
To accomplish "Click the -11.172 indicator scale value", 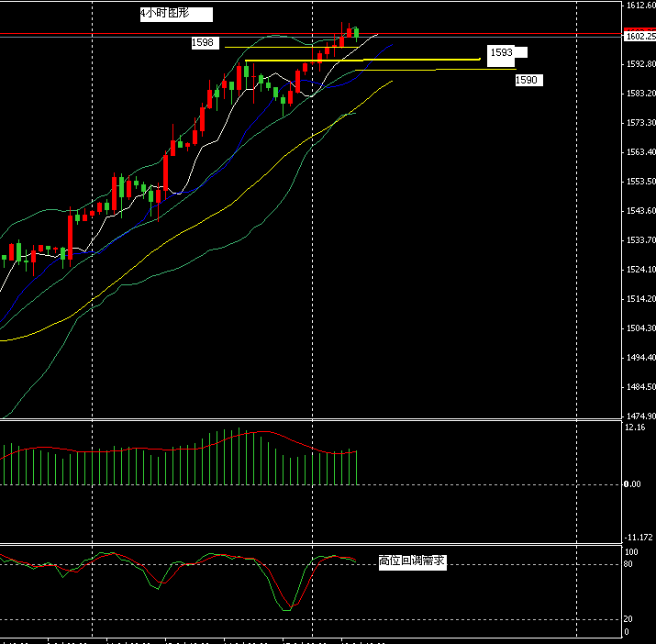I will click(637, 538).
